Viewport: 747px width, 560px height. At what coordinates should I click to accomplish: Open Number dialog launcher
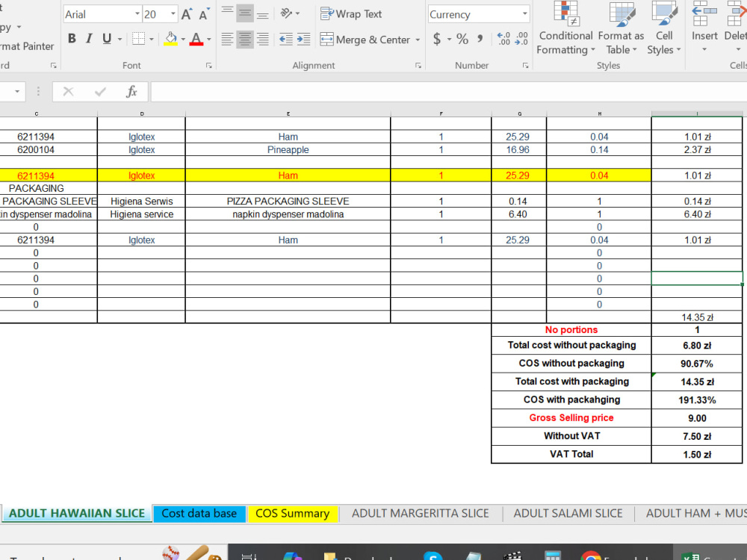[525, 66]
